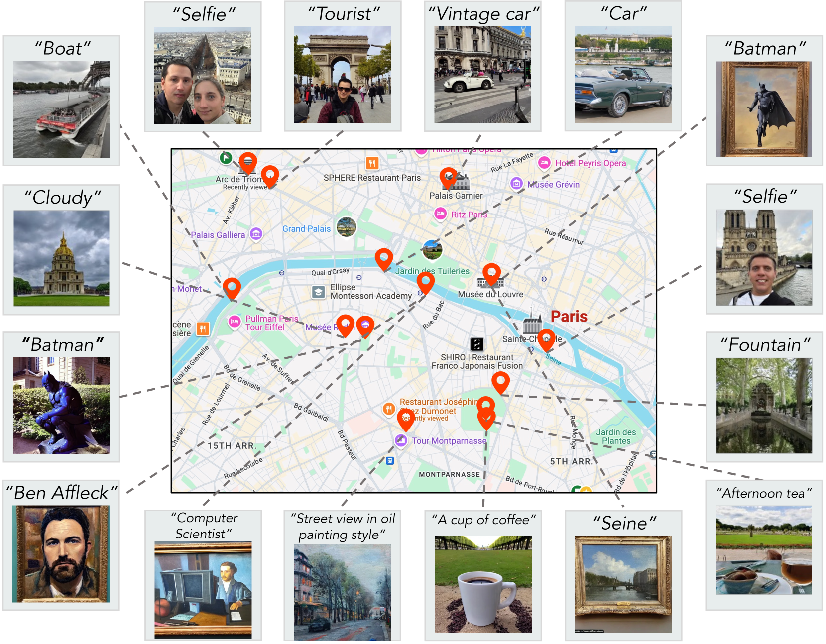Click the orange restaurant icon above SPHERE Restaurant Paris
The height and width of the screenshot is (644, 826).
coord(372,163)
